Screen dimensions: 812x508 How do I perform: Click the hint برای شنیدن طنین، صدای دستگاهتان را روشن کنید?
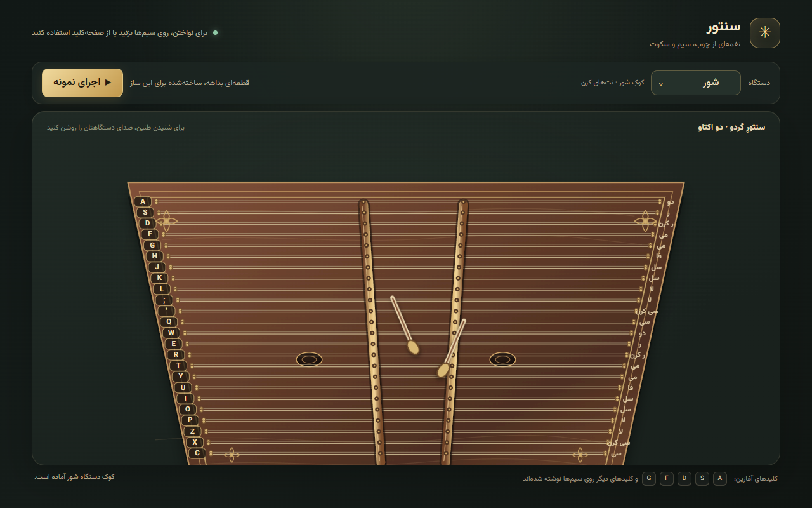[116, 127]
